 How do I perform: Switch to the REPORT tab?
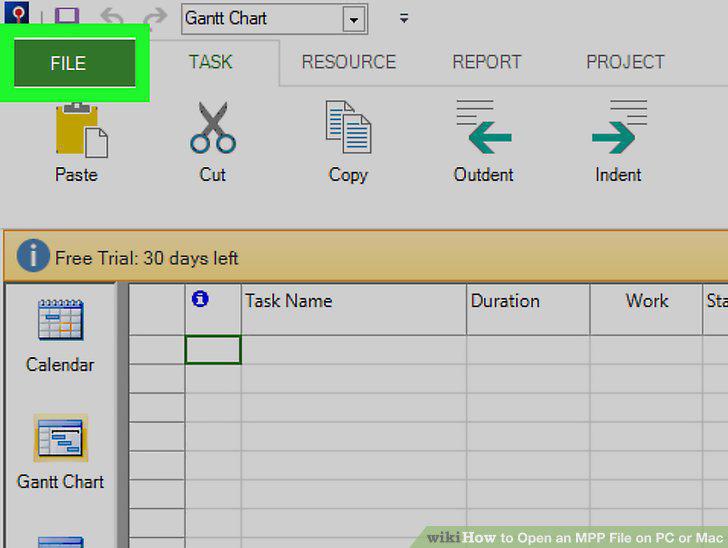(x=487, y=62)
